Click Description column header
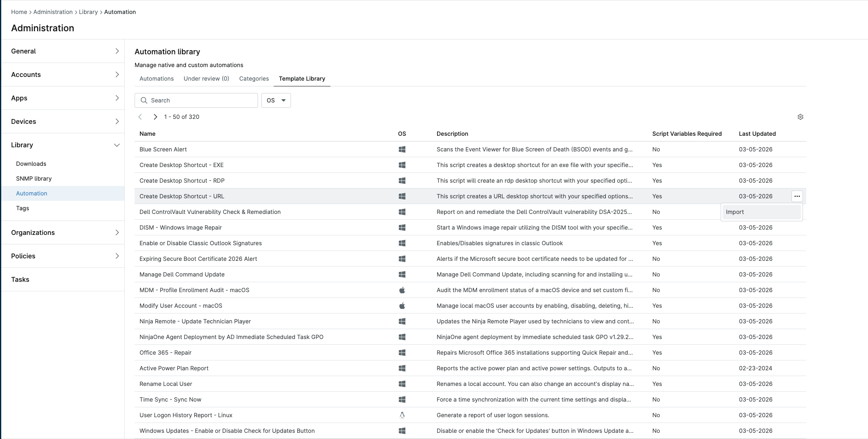 point(452,134)
